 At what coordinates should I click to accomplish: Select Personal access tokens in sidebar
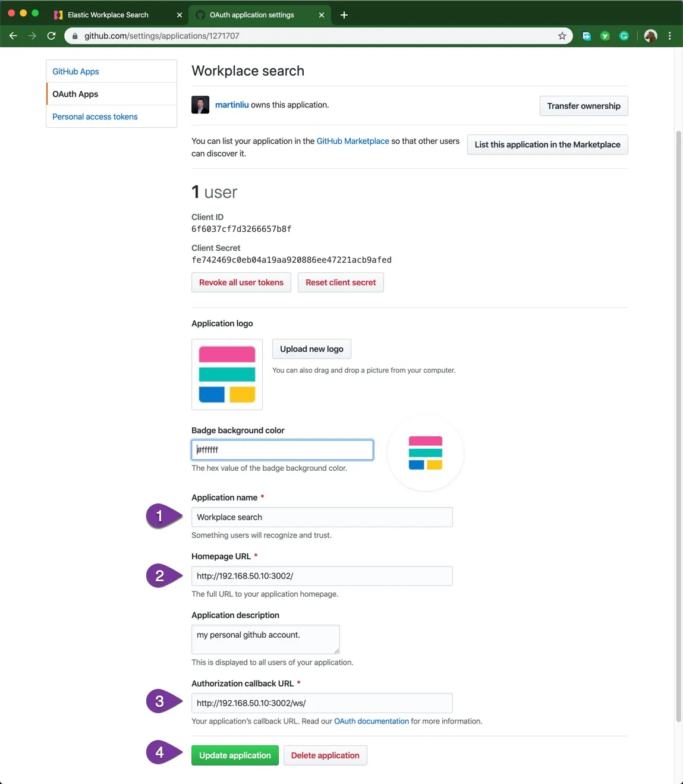click(x=95, y=117)
